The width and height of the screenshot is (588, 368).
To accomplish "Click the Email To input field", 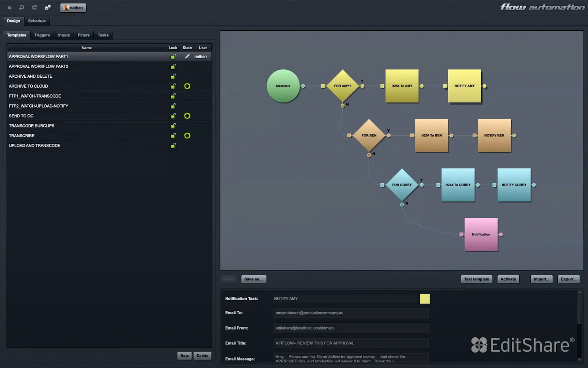I will pos(351,313).
